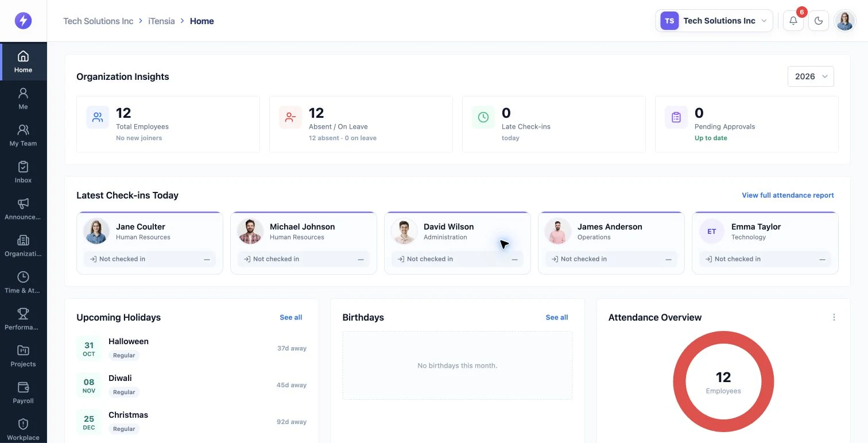The width and height of the screenshot is (868, 443).
Task: Click Tech Solutions Inc breadcrumb
Action: (x=98, y=21)
